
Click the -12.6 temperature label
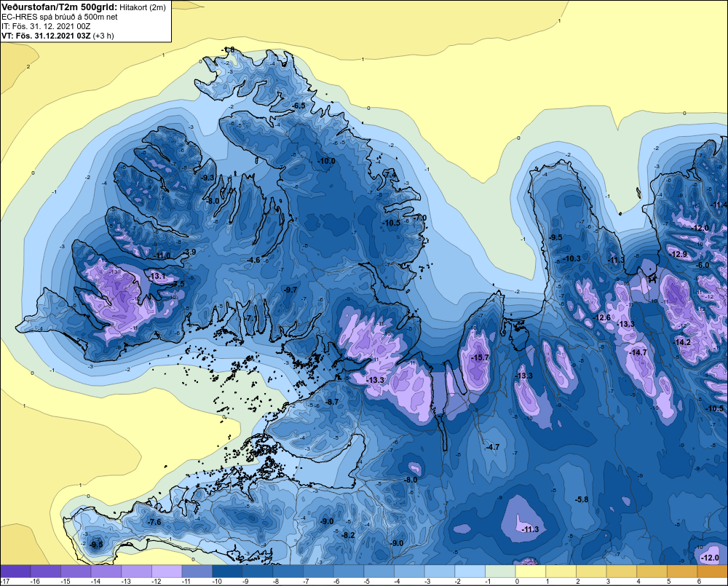602,317
